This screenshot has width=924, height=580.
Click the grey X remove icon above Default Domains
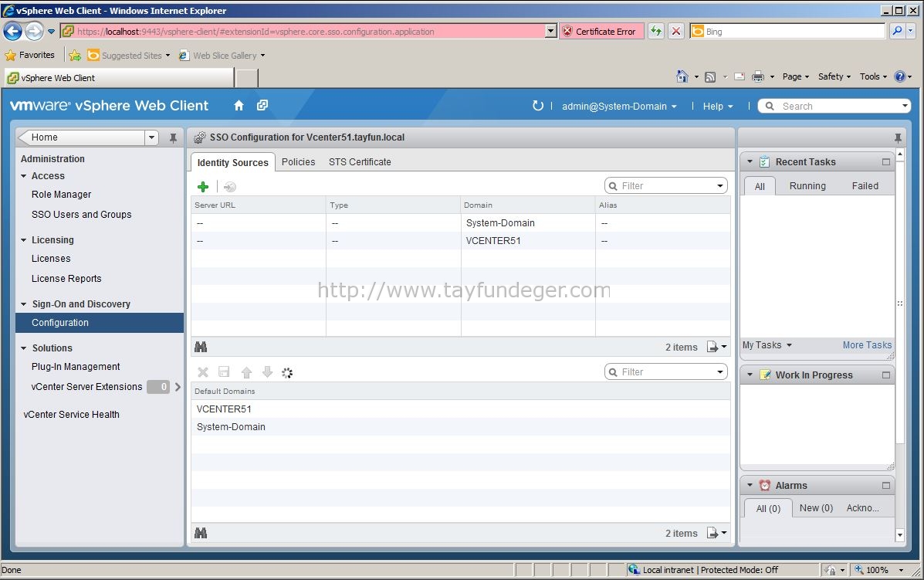click(x=203, y=372)
